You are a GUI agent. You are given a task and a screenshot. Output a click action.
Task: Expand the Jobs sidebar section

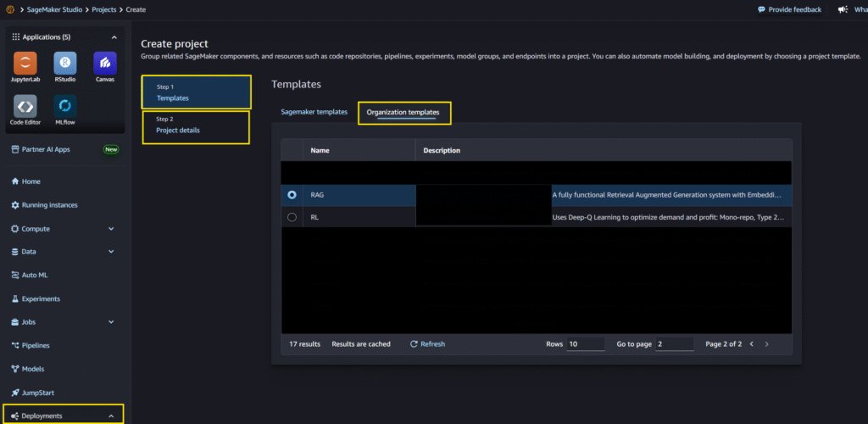click(x=111, y=322)
